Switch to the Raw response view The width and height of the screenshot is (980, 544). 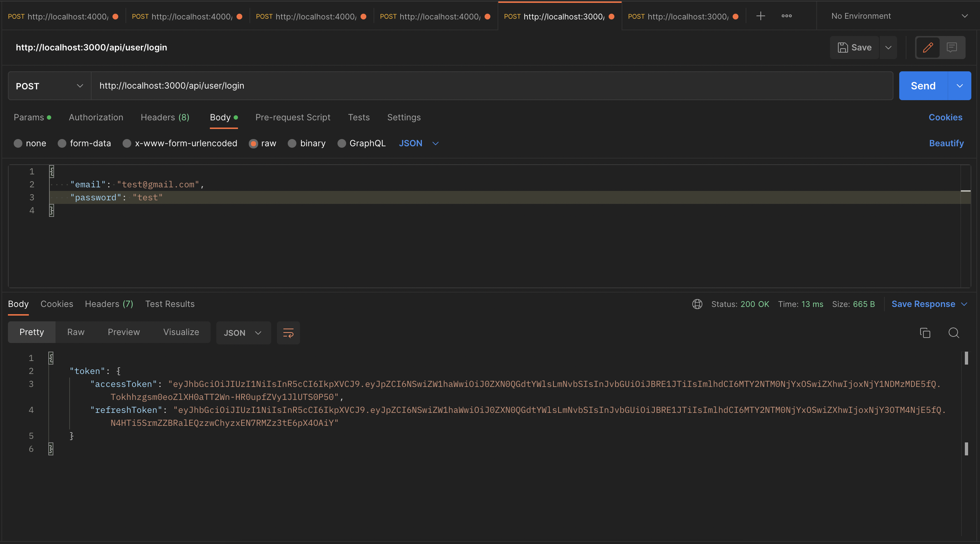76,332
